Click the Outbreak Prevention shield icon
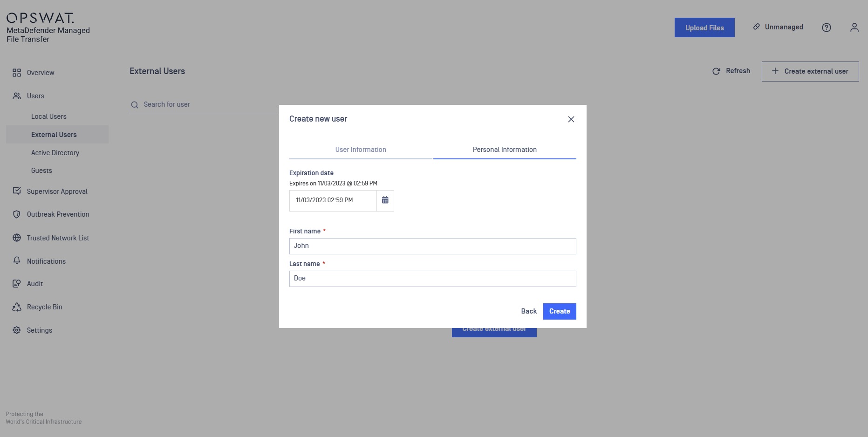Screen dimensions: 868x437 (x=17, y=214)
